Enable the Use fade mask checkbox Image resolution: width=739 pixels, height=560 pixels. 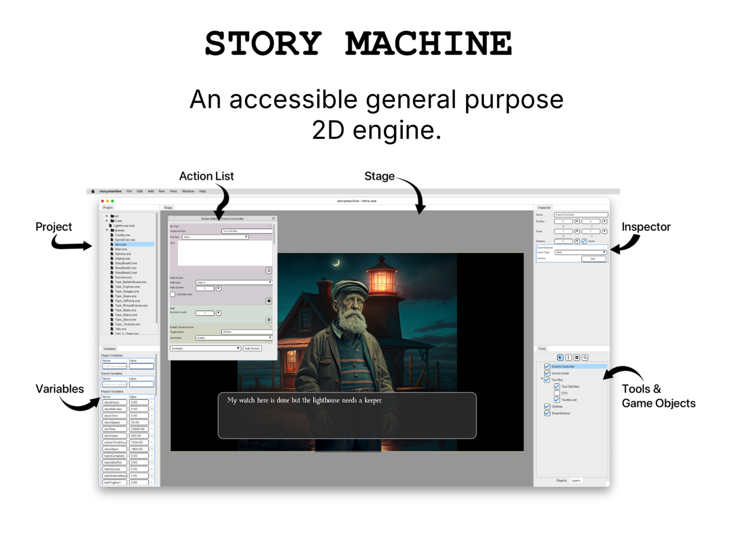click(x=172, y=294)
